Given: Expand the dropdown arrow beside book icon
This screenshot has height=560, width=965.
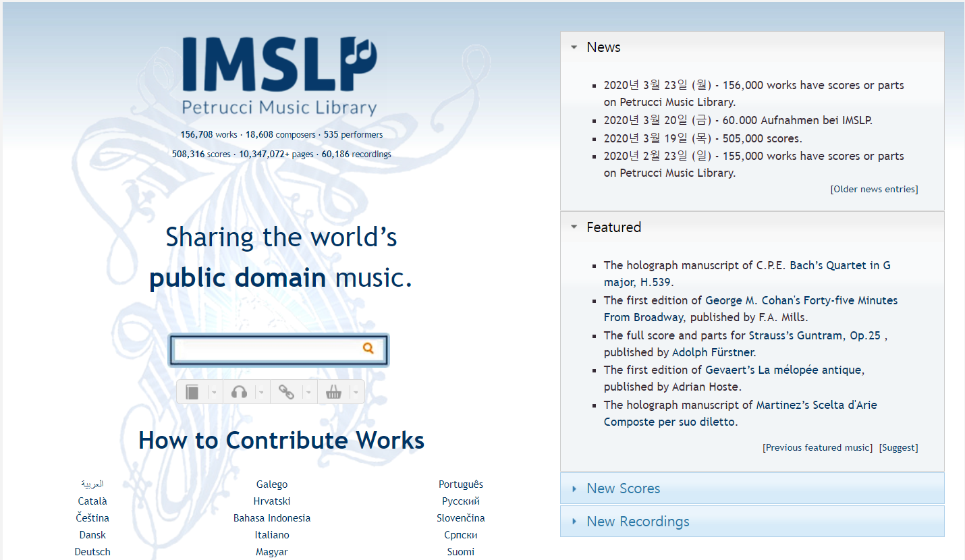Looking at the screenshot, I should pyautogui.click(x=214, y=392).
